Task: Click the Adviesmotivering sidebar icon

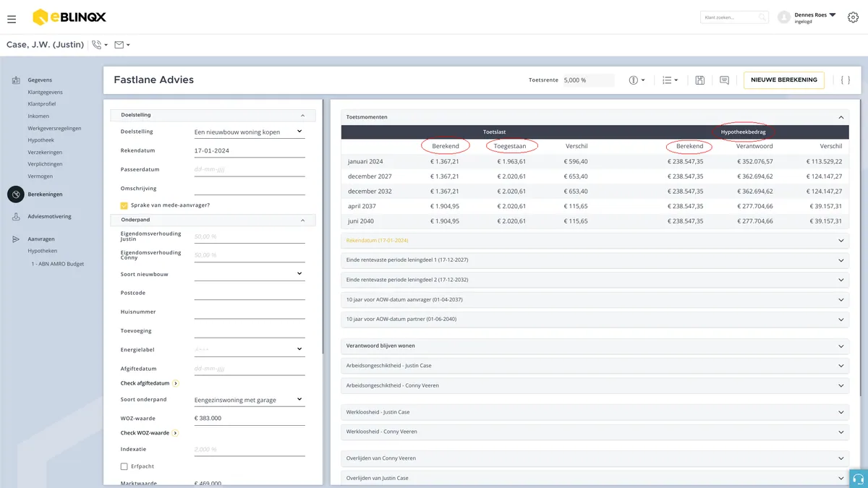Action: [x=16, y=216]
